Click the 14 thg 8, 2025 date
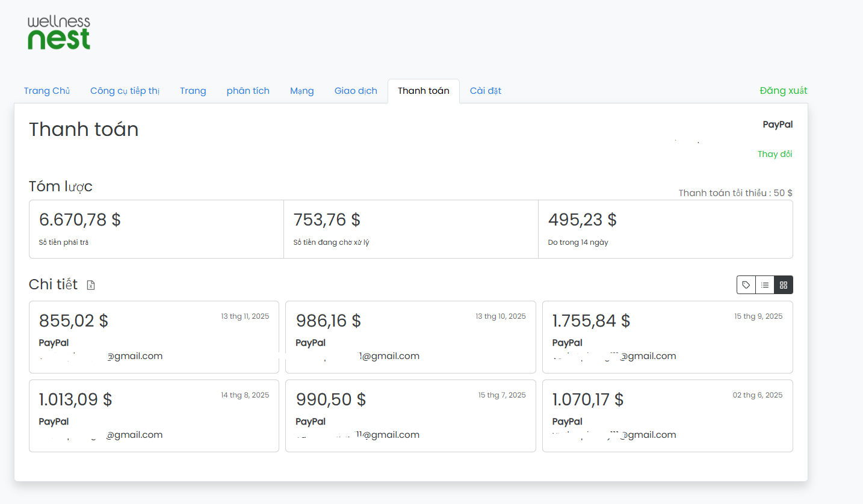This screenshot has height=504, width=863. pyautogui.click(x=245, y=395)
